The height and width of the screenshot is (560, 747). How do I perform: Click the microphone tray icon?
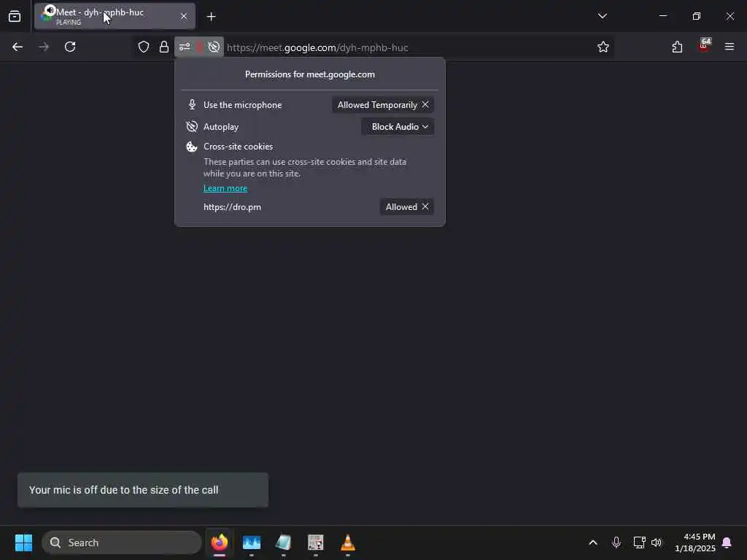(616, 542)
